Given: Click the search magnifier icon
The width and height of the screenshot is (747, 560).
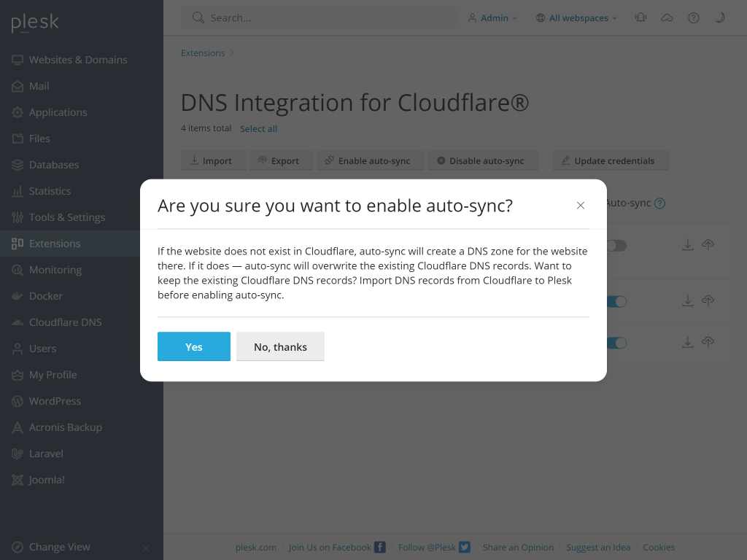Looking at the screenshot, I should point(197,17).
